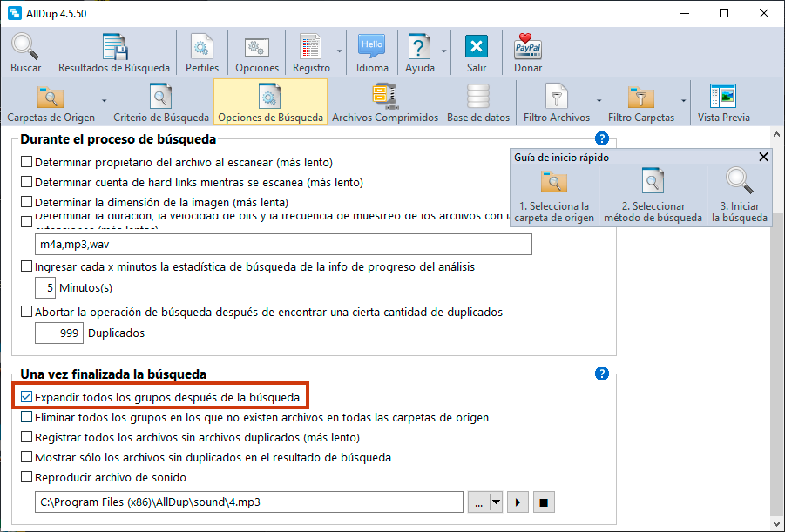Enable determining image dimension

[26, 202]
